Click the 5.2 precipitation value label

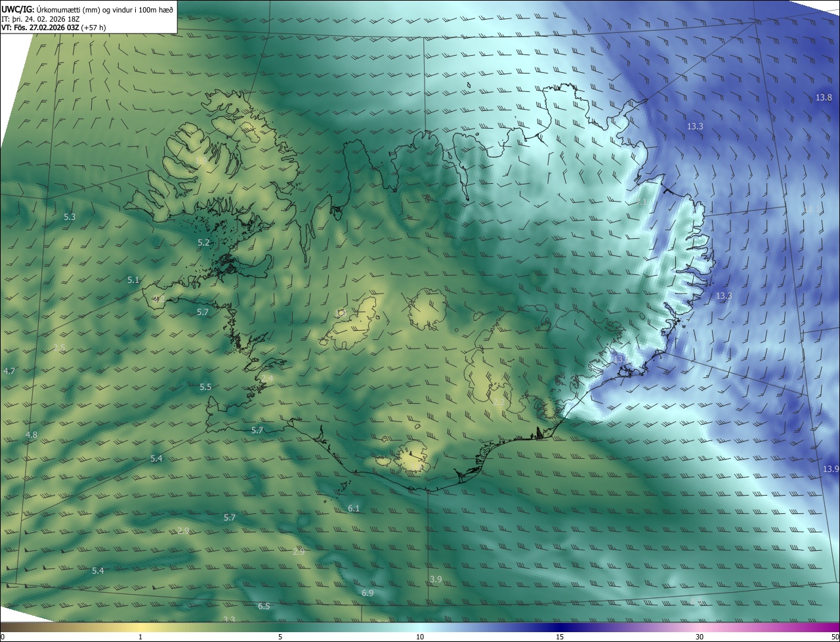point(203,243)
